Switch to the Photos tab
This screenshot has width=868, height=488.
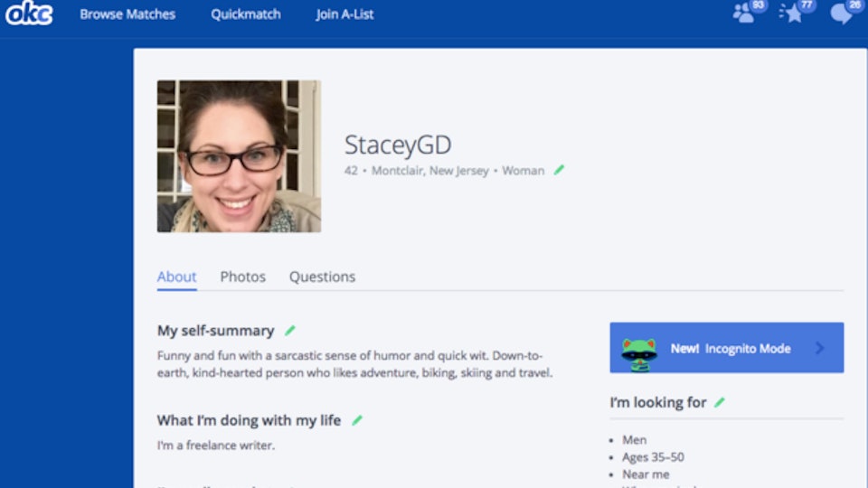(243, 277)
